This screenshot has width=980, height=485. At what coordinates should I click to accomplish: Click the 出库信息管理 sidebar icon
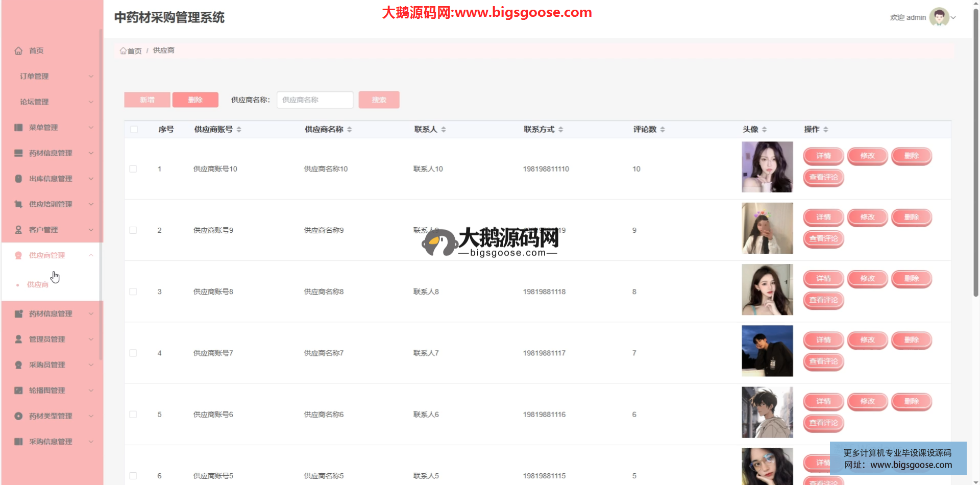(x=19, y=178)
